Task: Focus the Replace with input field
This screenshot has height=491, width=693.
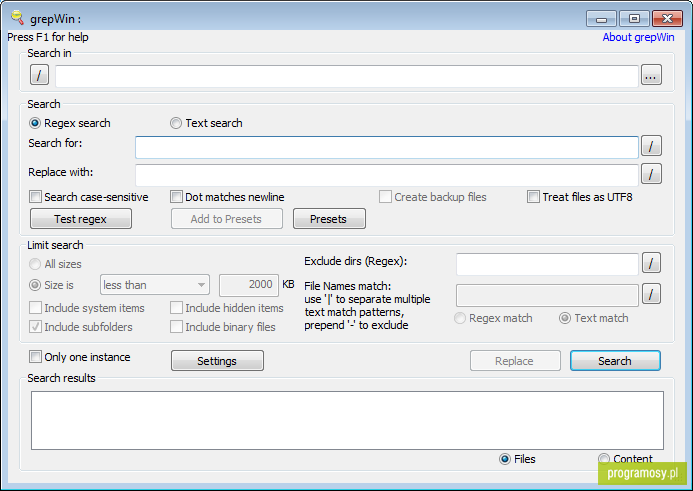Action: pyautogui.click(x=387, y=175)
